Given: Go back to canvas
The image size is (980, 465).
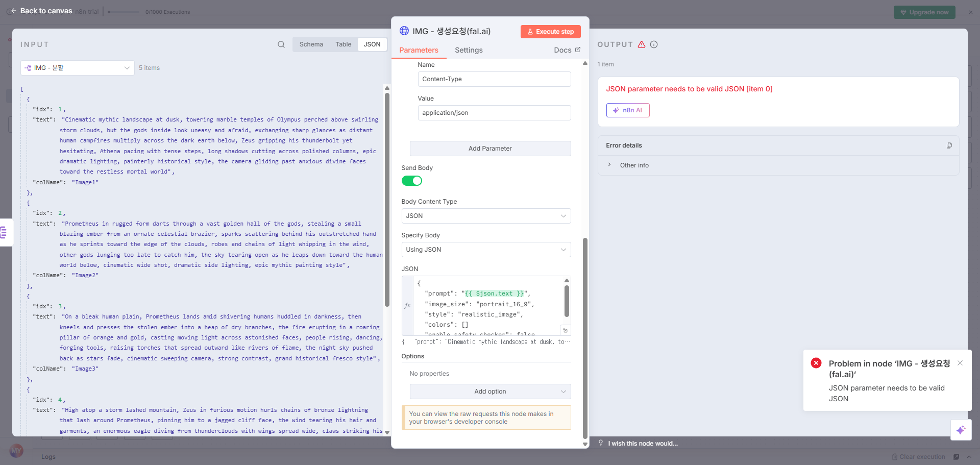Looking at the screenshot, I should (41, 11).
